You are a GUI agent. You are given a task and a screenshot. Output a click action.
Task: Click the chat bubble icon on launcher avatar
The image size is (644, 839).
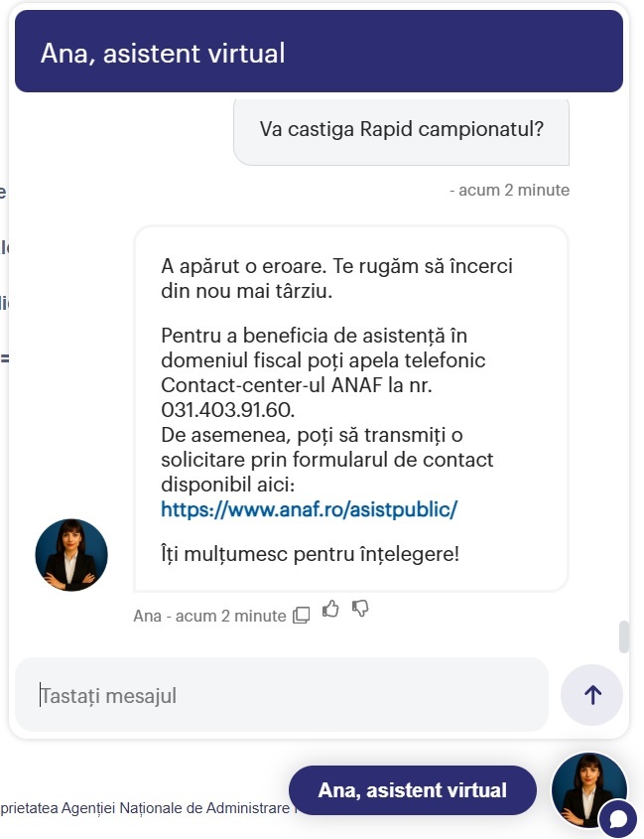tap(617, 819)
